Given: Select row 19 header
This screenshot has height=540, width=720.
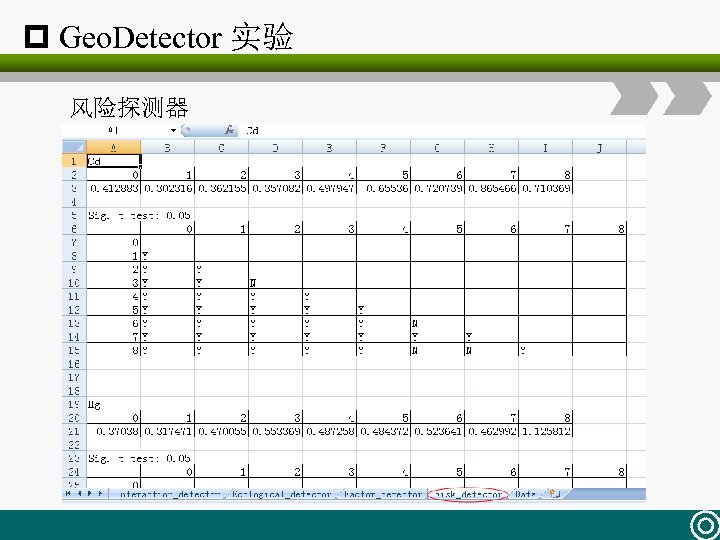Looking at the screenshot, I should pos(74,404).
